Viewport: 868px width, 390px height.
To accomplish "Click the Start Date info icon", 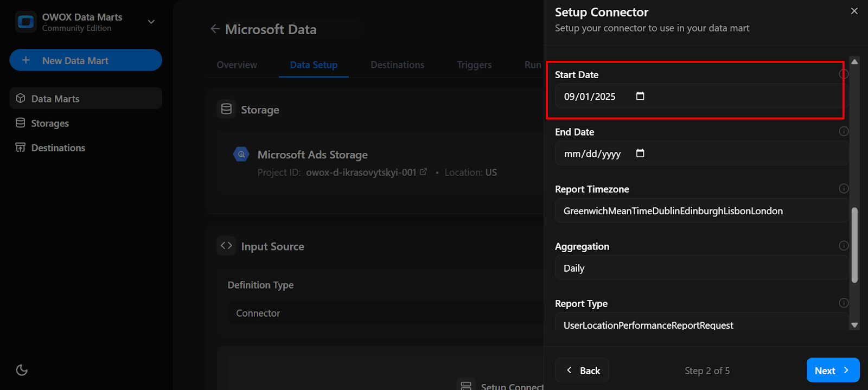I will (843, 74).
